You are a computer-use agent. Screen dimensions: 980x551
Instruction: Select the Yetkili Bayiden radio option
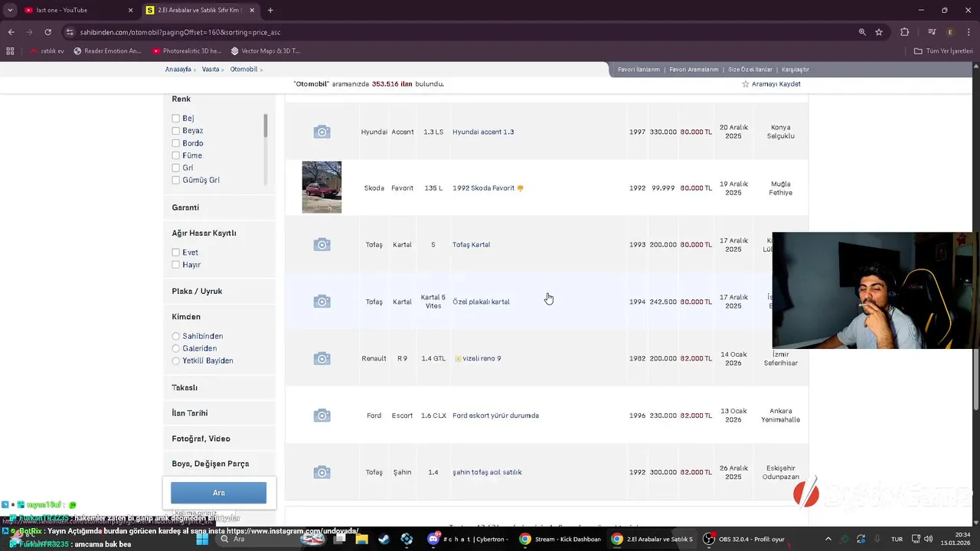tap(176, 360)
